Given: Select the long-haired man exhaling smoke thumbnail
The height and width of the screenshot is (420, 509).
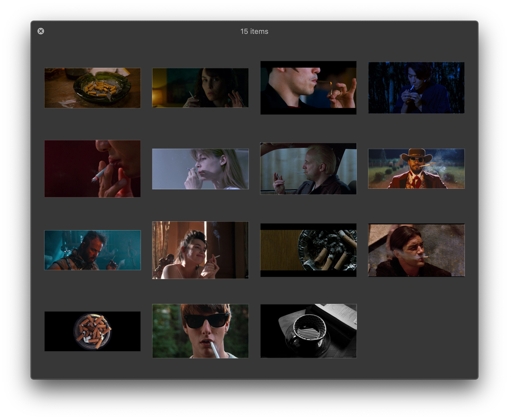Looking at the screenshot, I should coord(416,250).
